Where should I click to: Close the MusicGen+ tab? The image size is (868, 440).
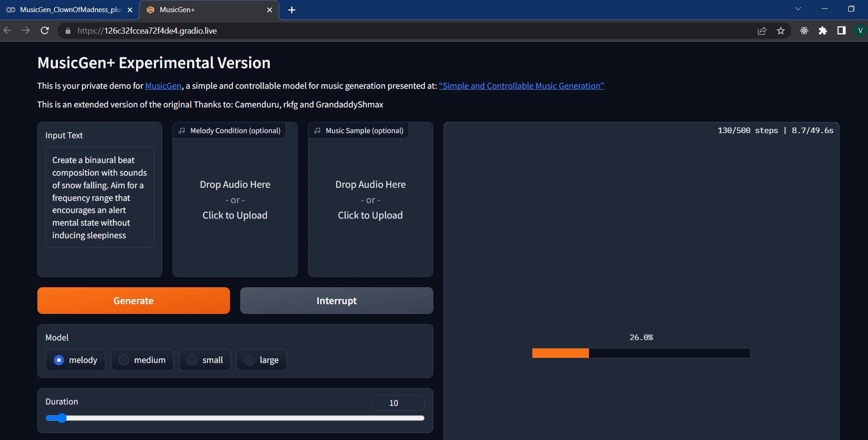tap(269, 10)
